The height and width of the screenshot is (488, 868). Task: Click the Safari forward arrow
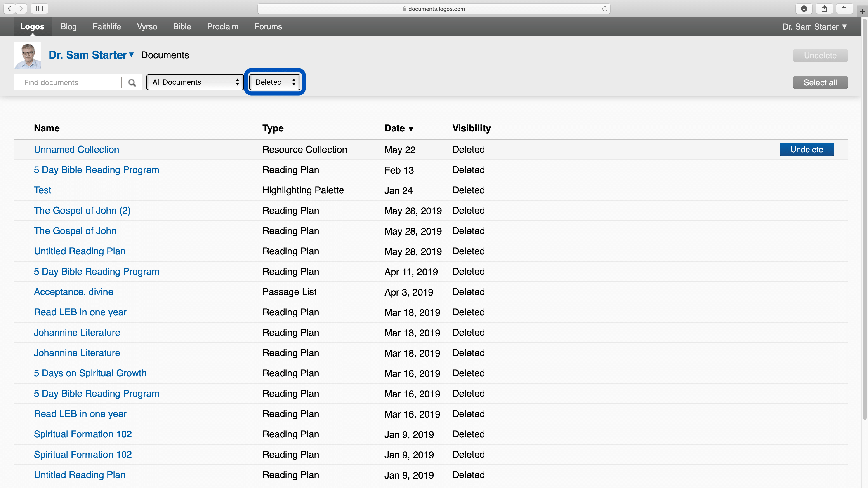click(x=21, y=8)
